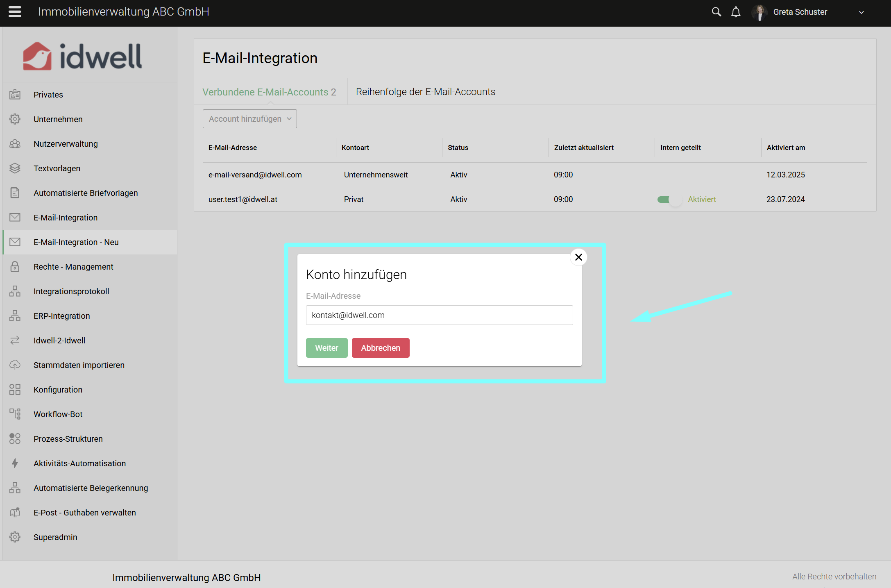Click the Rechte - Management lock icon
This screenshot has width=891, height=588.
coord(15,267)
